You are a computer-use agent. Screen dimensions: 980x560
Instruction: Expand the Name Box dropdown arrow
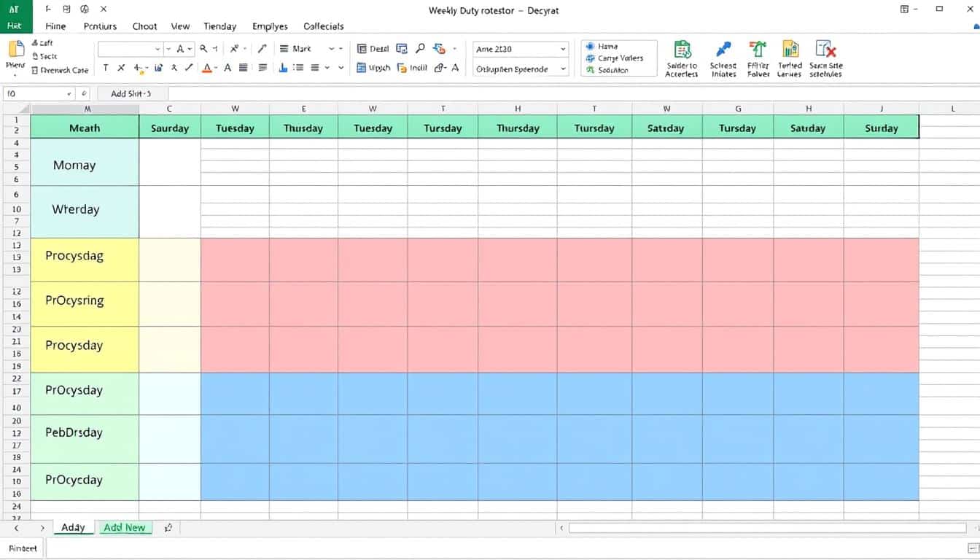click(x=69, y=94)
